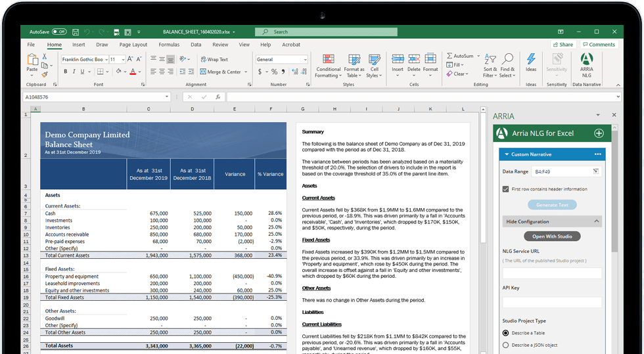The width and height of the screenshot is (644, 354).
Task: Click the plus icon in Arria NLG header
Action: click(x=599, y=133)
